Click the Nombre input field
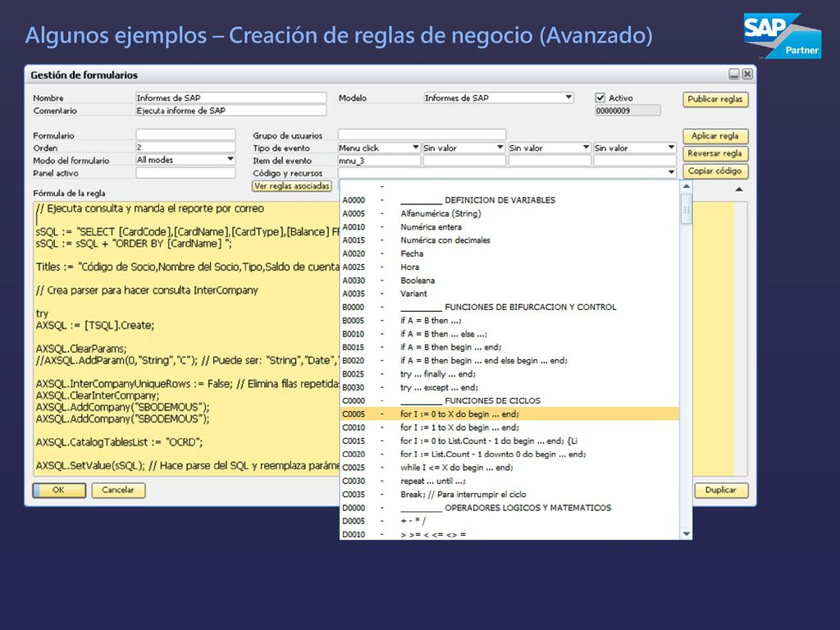 [231, 98]
